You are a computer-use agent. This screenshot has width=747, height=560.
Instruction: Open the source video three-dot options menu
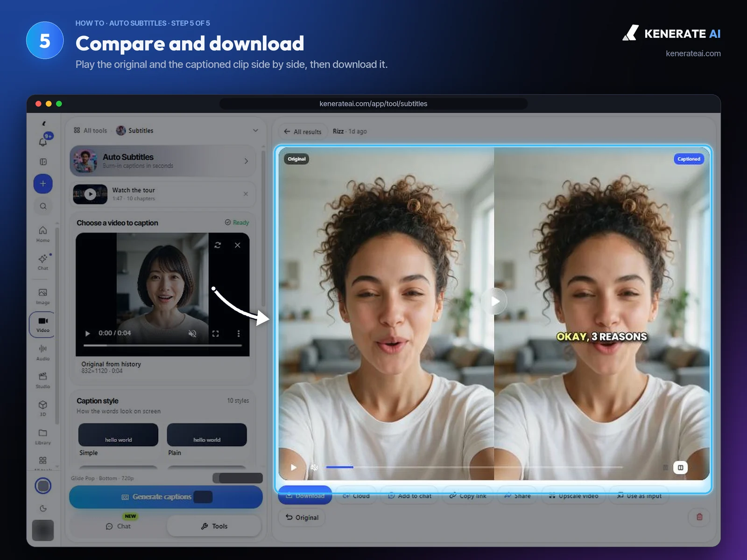239,333
